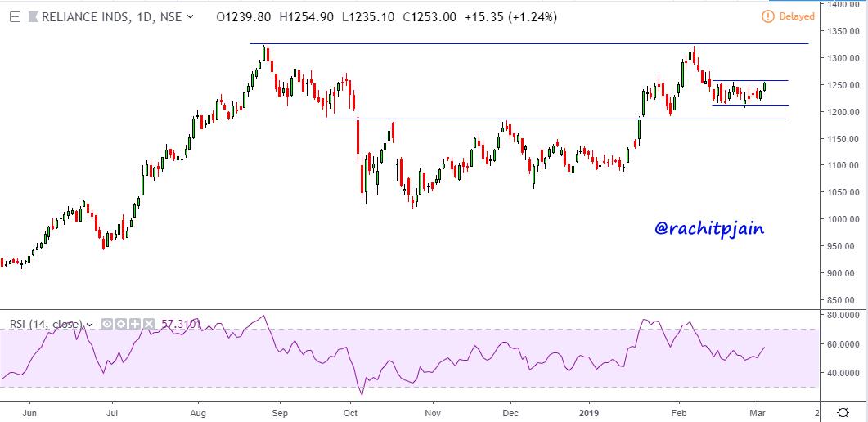Click the RSI plus icon
The height and width of the screenshot is (422, 868).
[x=134, y=324]
